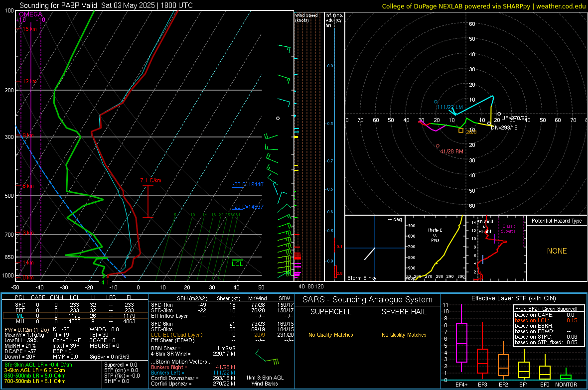The image size is (588, 390).
Task: Click the red Bunkers right-mover circle on the hodograph
Action: click(438, 146)
